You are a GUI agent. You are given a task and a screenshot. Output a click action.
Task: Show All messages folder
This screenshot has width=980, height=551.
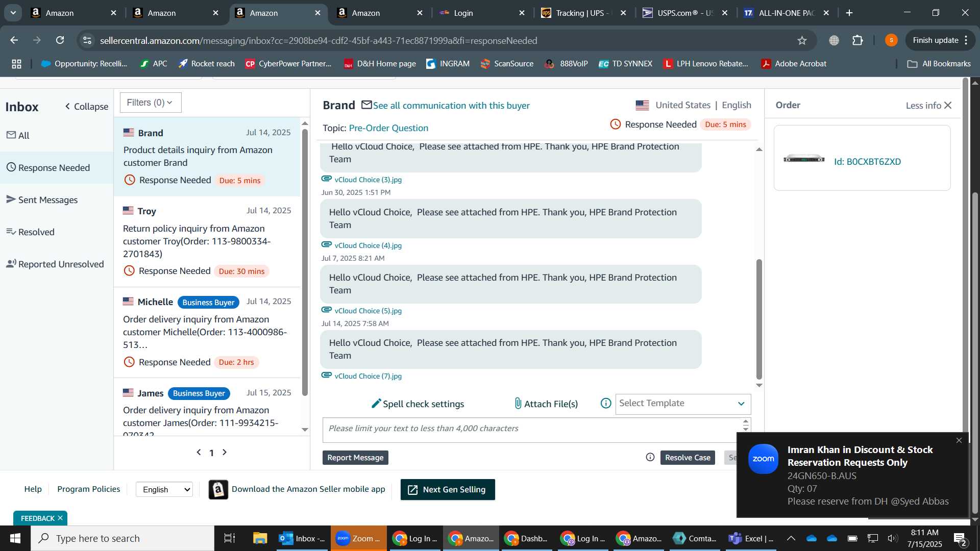click(x=18, y=135)
